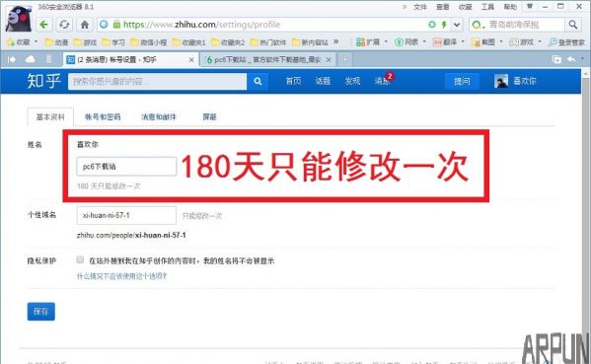Open the 扩展 extensions toolbar button

368,42
